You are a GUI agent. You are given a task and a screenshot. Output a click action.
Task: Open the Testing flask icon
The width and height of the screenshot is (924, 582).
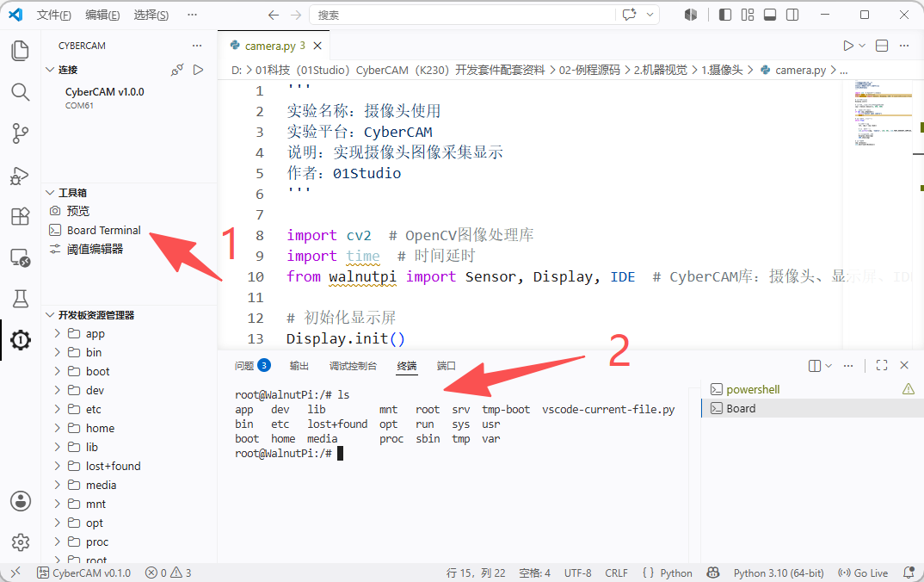pos(20,299)
